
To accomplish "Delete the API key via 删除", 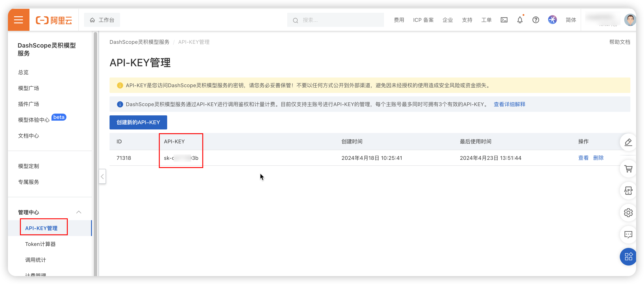I will pyautogui.click(x=599, y=158).
